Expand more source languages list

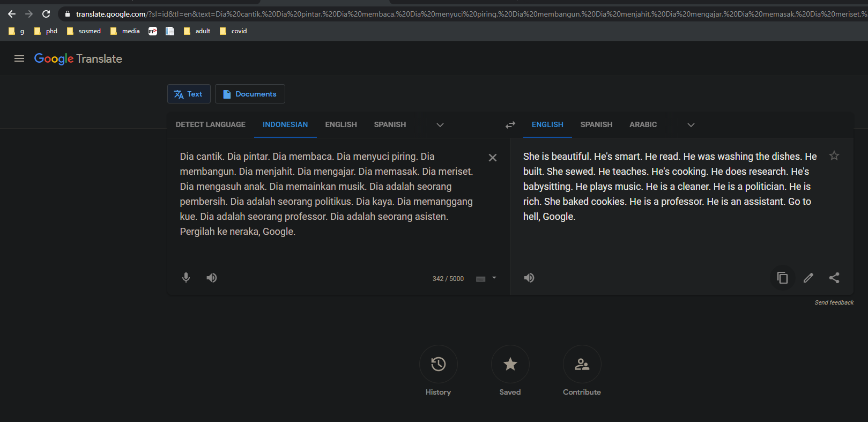coord(440,125)
